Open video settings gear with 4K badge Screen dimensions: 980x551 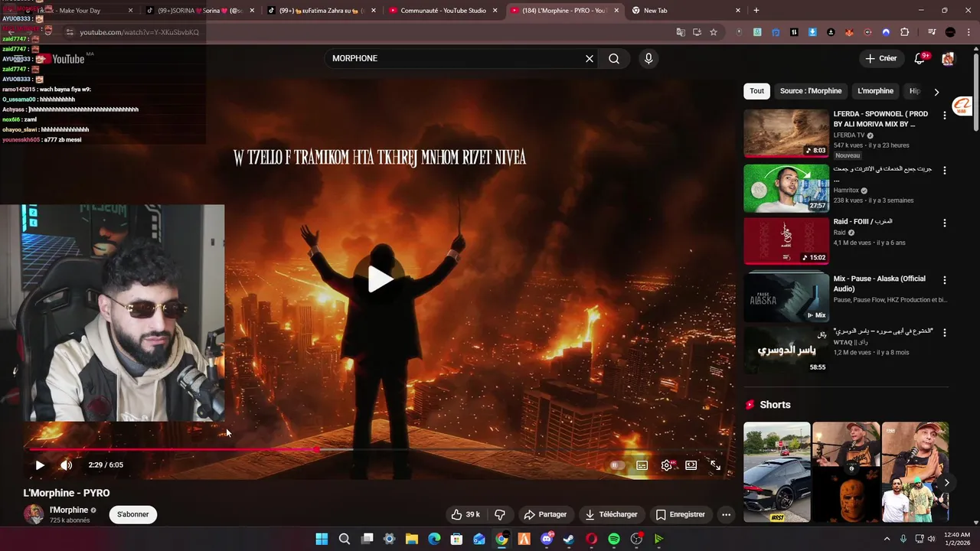[668, 465]
